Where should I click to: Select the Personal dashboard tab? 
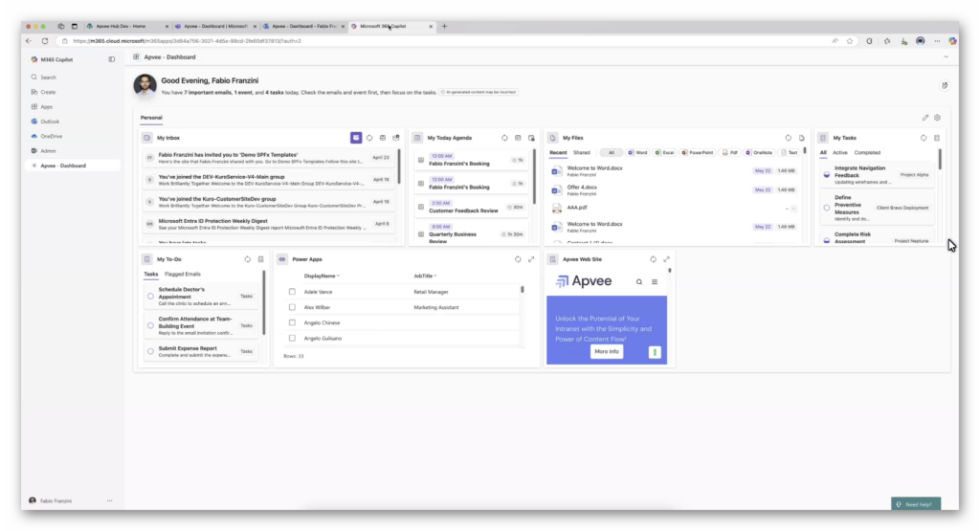[151, 118]
